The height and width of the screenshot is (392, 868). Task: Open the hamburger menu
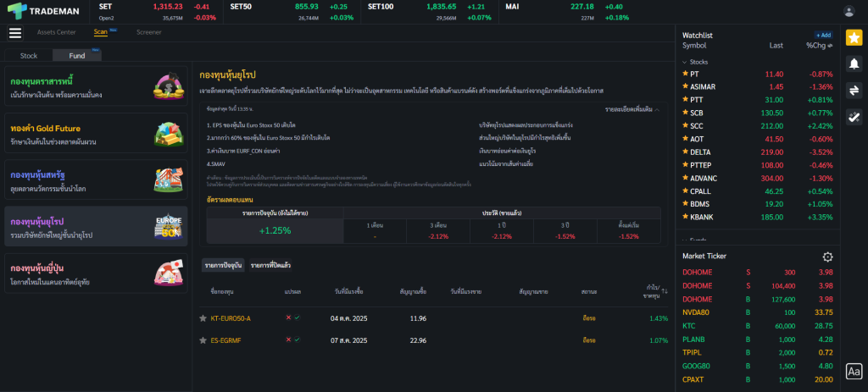14,33
